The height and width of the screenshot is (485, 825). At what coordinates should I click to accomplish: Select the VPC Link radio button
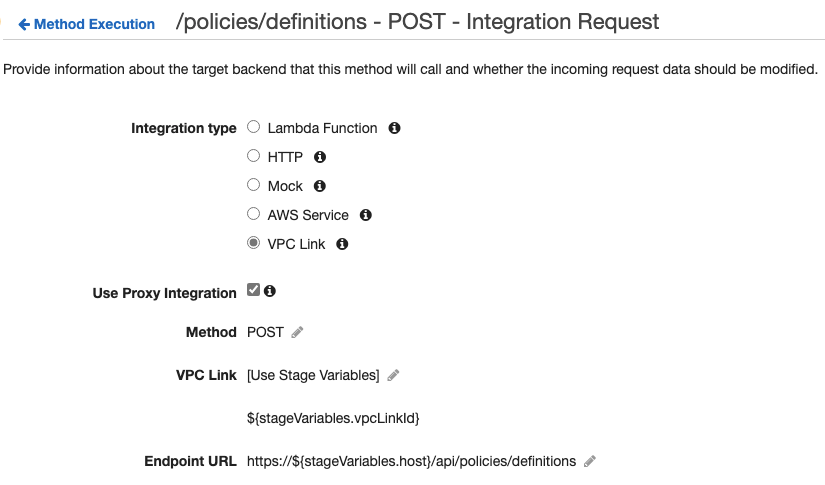pyautogui.click(x=254, y=242)
